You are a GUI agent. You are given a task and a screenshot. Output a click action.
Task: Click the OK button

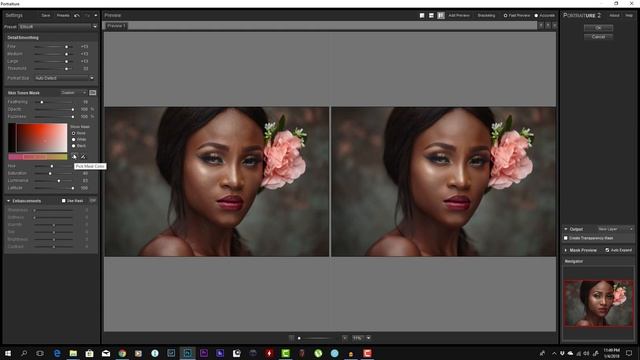click(x=598, y=28)
